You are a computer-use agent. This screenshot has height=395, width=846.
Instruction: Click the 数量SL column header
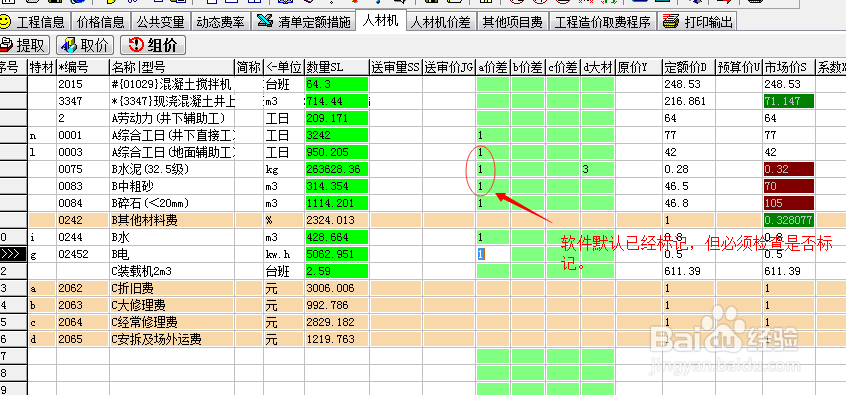pos(337,67)
